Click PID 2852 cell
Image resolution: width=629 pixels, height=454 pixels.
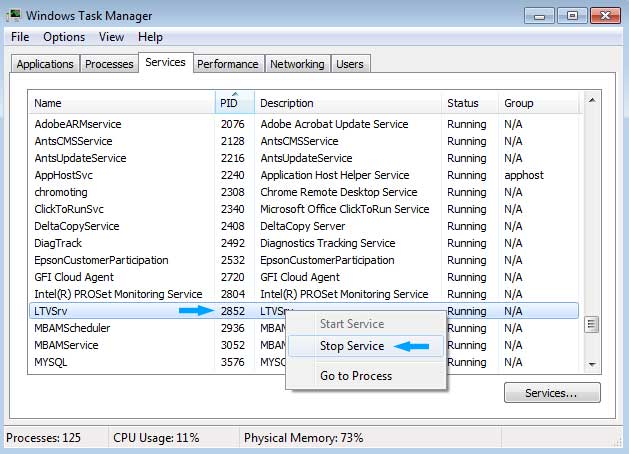[233, 311]
